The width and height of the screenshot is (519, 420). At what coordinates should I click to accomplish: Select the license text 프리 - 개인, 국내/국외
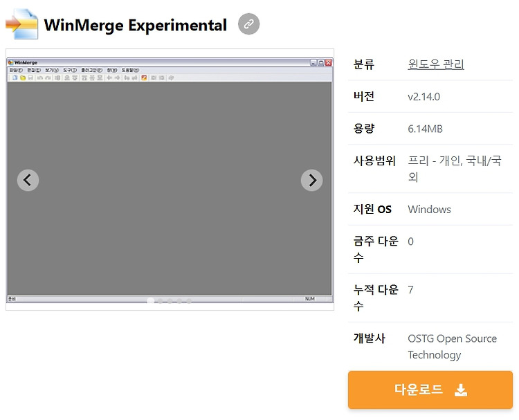455,169
